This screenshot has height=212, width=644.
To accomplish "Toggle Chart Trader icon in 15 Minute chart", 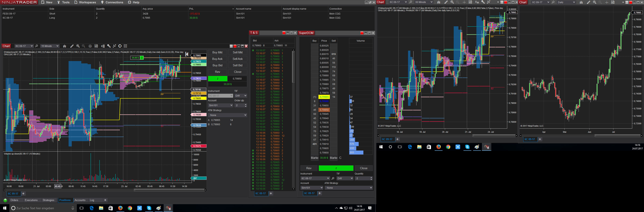I will click(103, 46).
